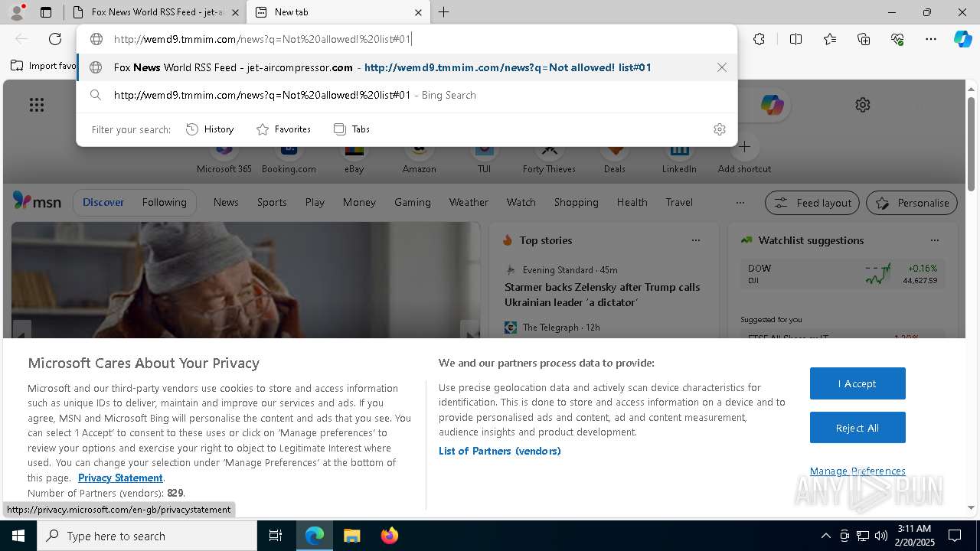Open the volume control tray icon

881,536
